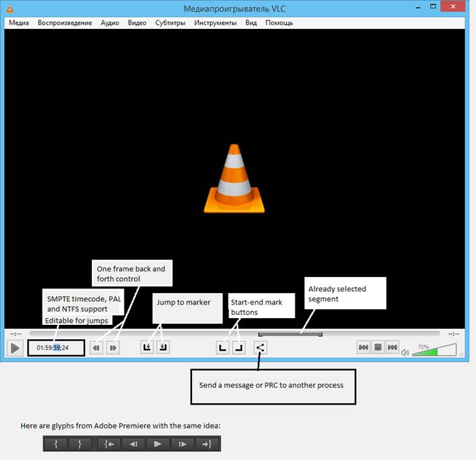Minimize the VLC window
Viewport: 476px width, 460px height.
point(418,7)
